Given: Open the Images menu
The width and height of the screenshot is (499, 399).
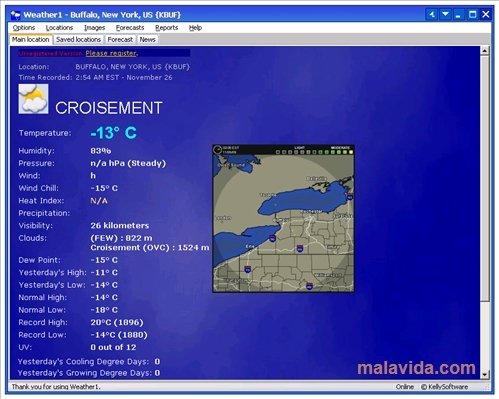Looking at the screenshot, I should click(94, 28).
